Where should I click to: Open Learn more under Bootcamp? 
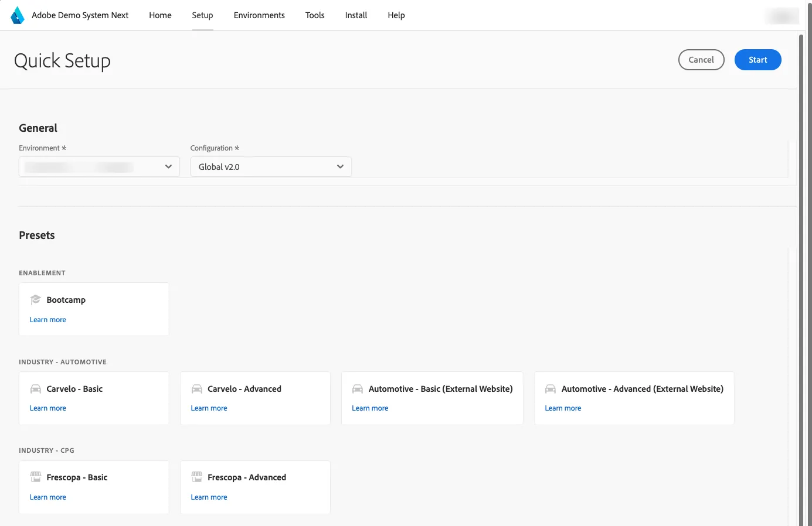[48, 320]
